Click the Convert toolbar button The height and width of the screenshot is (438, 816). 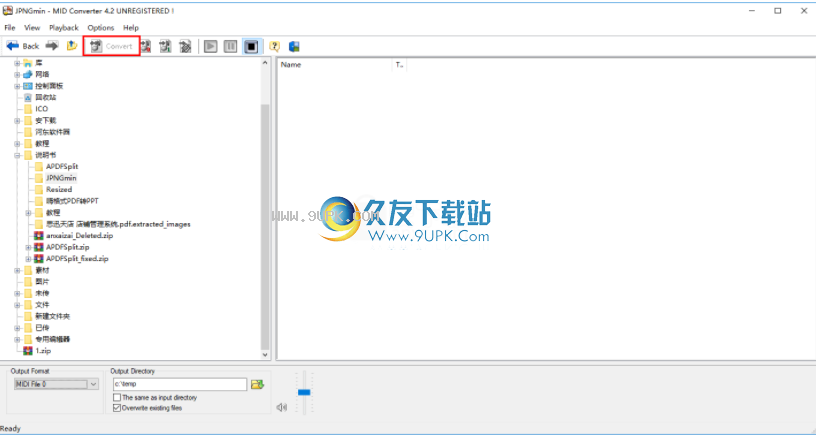point(111,46)
